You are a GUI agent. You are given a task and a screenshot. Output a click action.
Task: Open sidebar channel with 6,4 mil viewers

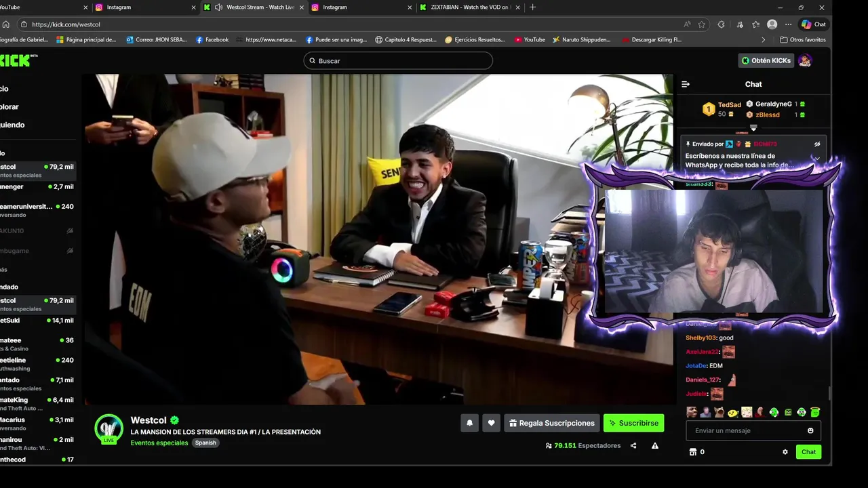37,404
